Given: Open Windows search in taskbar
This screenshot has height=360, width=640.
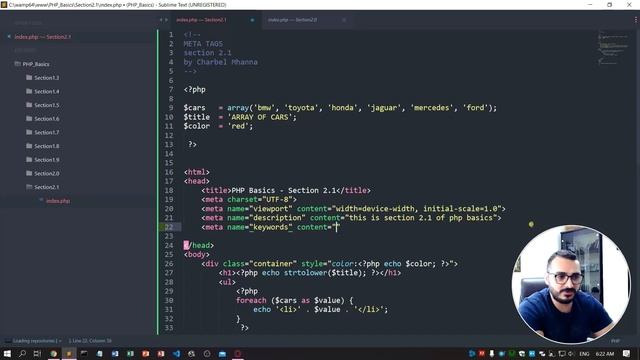Looking at the screenshot, I should (x=22, y=353).
